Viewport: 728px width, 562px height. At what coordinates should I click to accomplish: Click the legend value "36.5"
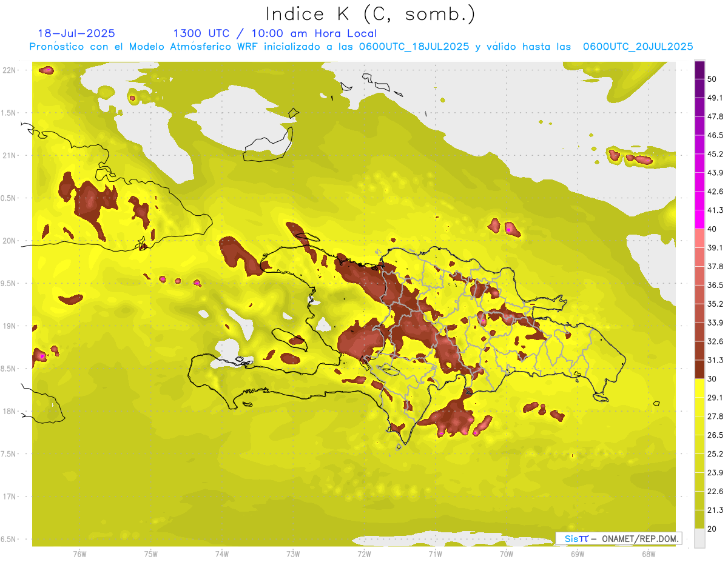[x=715, y=285]
